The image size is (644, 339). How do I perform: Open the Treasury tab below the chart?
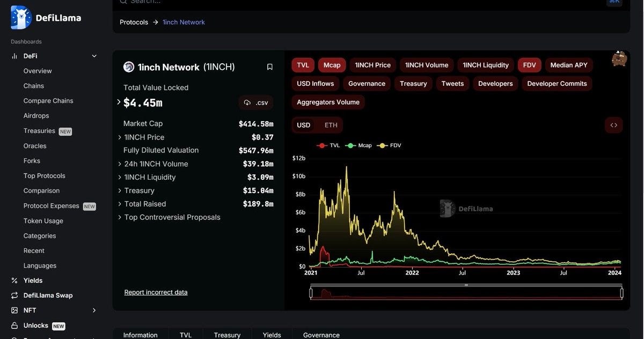227,335
